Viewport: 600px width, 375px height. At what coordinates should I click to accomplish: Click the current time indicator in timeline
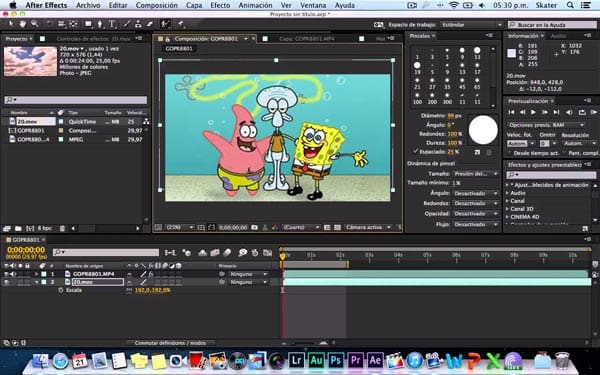(282, 256)
